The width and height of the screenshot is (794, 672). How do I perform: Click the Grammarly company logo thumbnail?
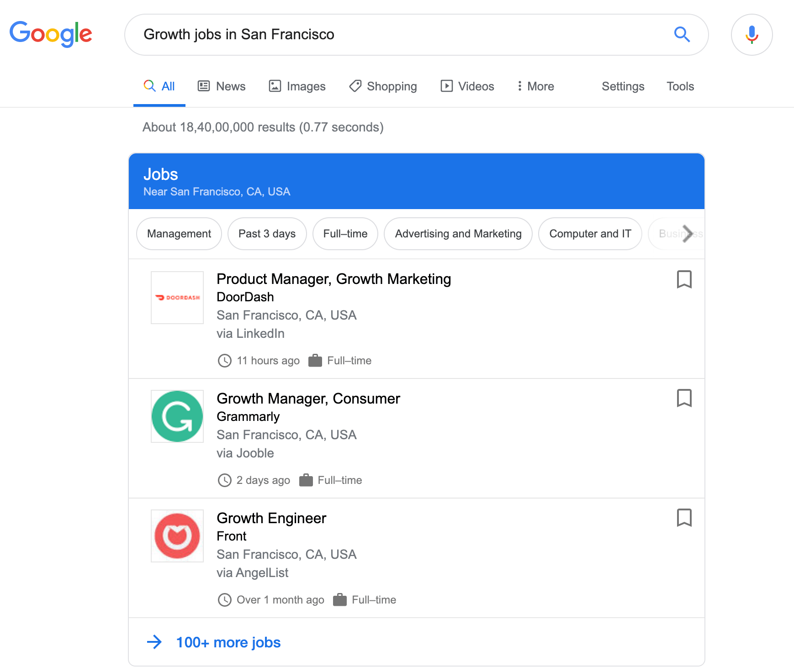[x=177, y=416]
